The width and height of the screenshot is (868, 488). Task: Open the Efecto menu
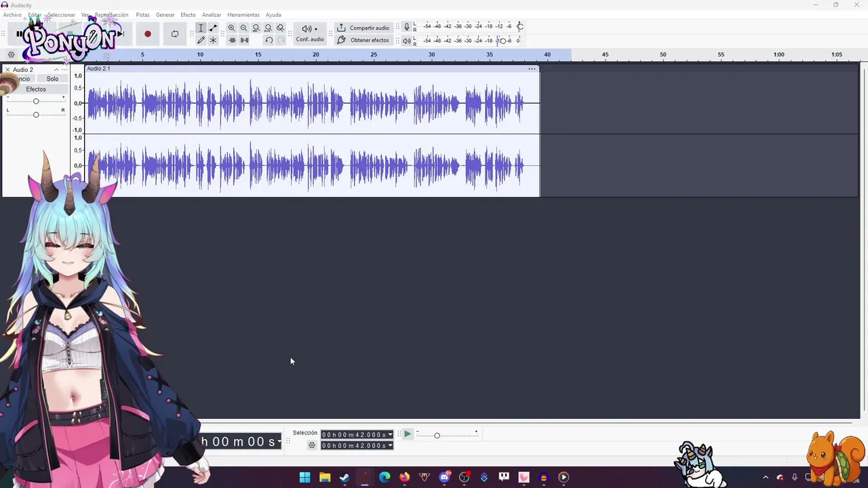coord(188,15)
